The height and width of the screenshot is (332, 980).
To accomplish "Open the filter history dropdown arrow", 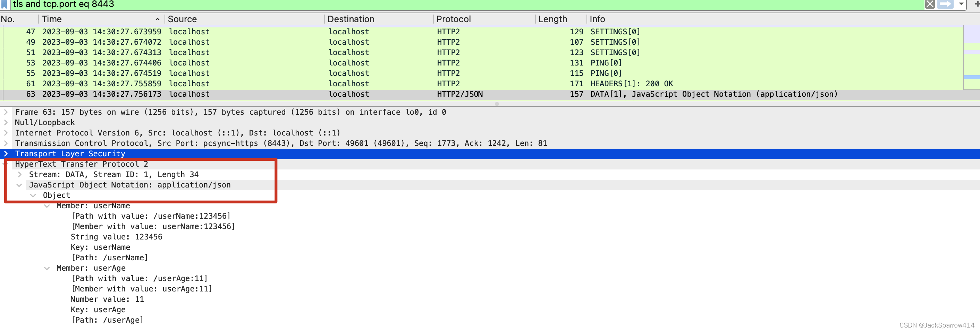I will 961,4.
